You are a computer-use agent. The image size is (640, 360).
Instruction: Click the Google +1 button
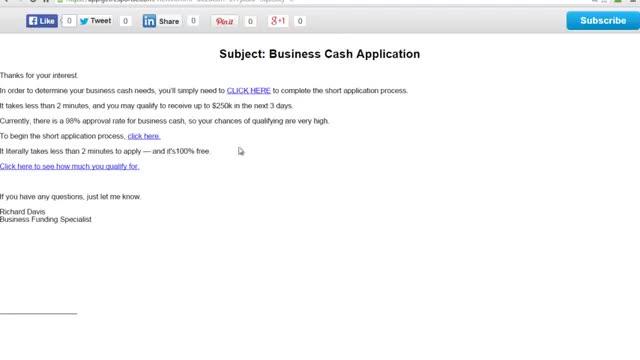[278, 21]
